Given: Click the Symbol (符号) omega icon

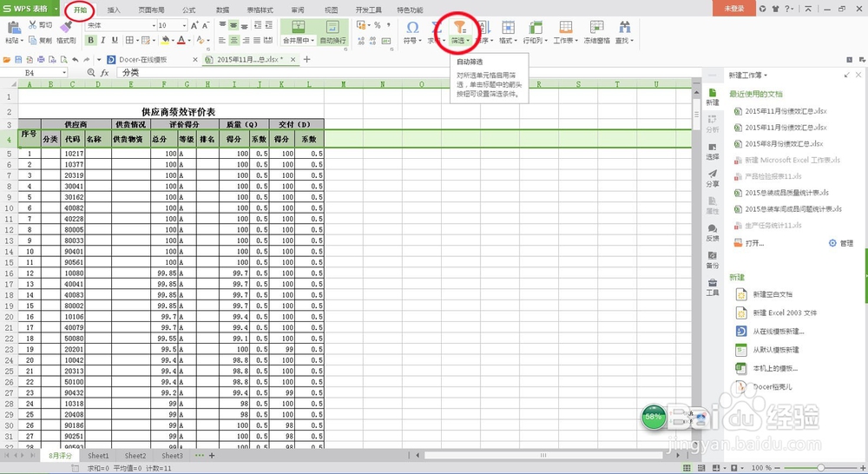Looking at the screenshot, I should [x=412, y=27].
